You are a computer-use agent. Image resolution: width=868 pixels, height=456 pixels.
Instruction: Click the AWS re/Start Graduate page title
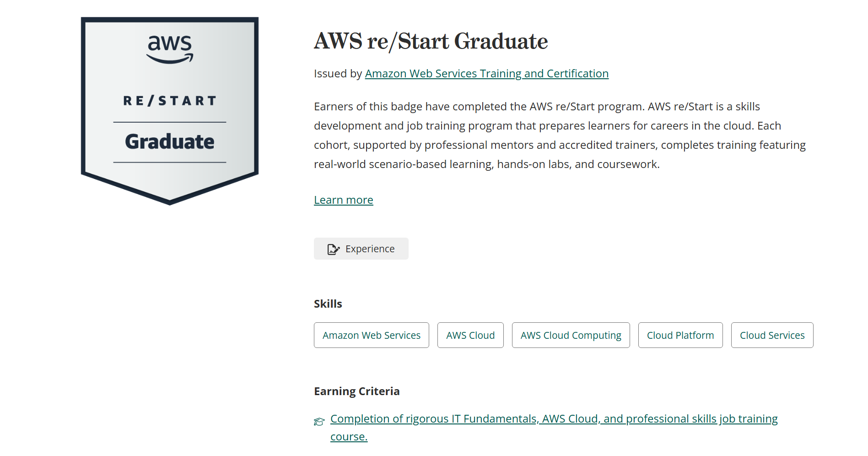pyautogui.click(x=431, y=41)
